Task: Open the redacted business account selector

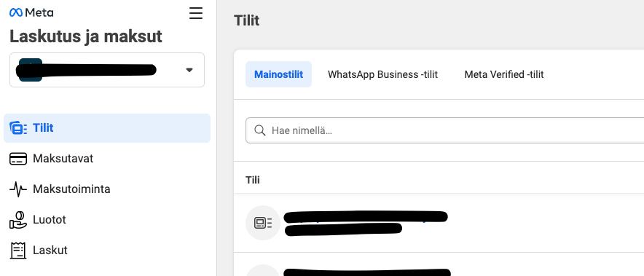Action: point(107,70)
